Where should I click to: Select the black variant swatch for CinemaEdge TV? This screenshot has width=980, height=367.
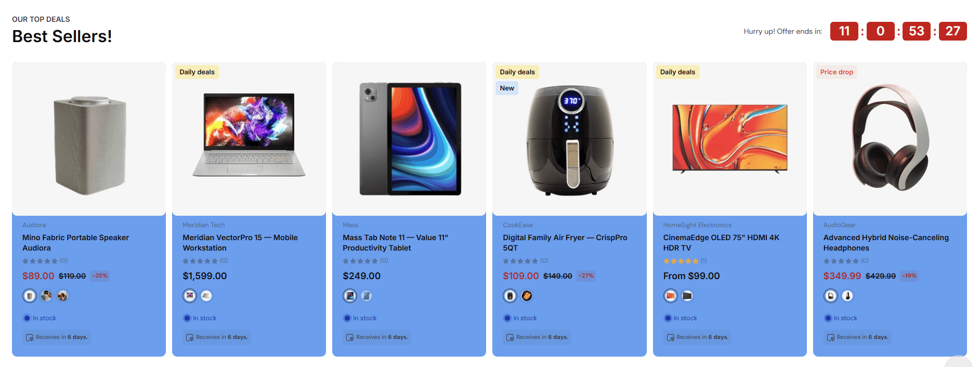point(687,296)
